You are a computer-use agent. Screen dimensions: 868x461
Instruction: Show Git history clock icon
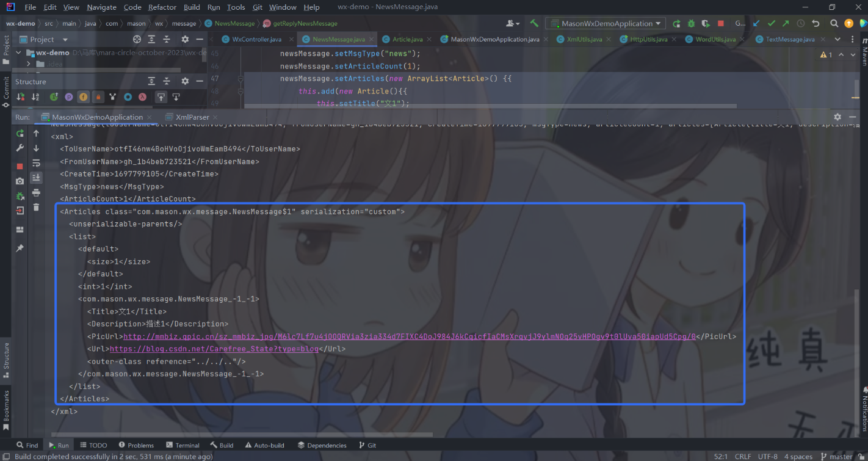pyautogui.click(x=800, y=23)
